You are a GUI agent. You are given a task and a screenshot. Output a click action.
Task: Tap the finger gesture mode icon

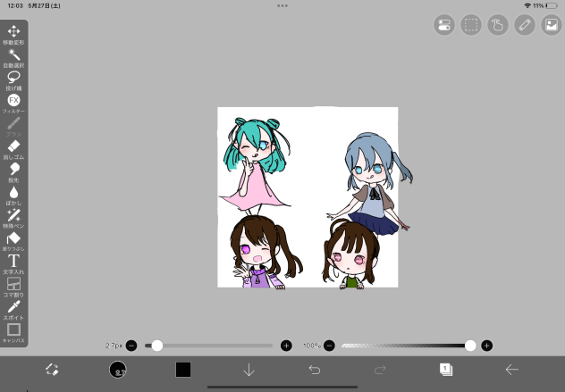tap(498, 25)
